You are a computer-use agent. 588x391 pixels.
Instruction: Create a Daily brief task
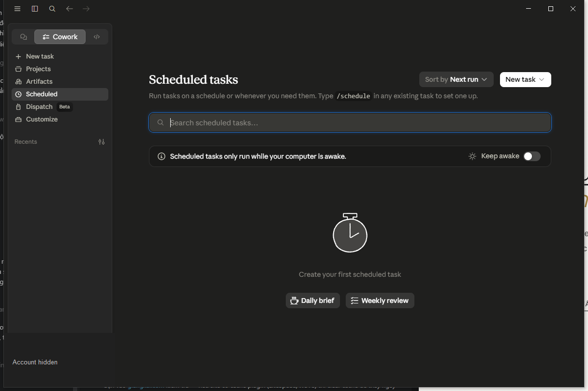coord(313,301)
